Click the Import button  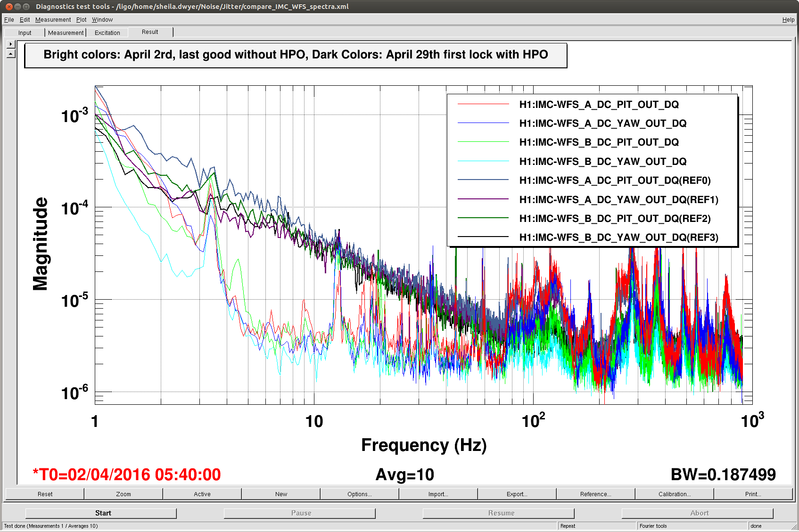click(x=438, y=494)
